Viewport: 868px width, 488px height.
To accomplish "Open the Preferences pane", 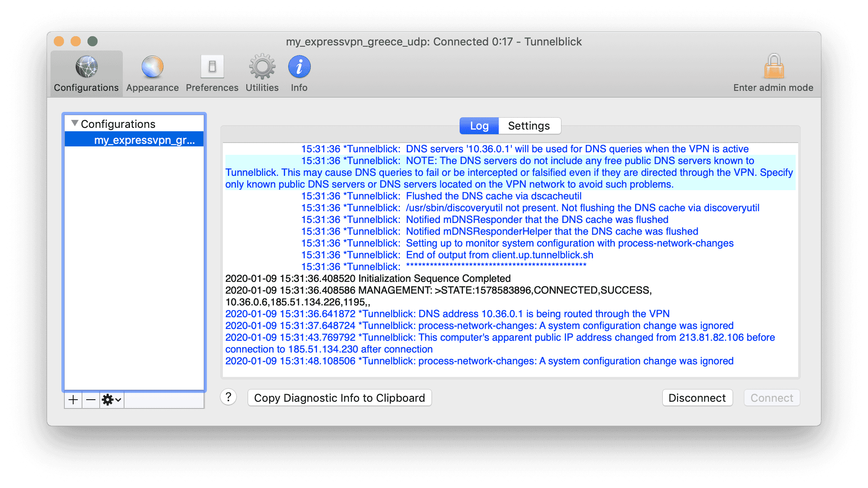I will click(x=212, y=74).
